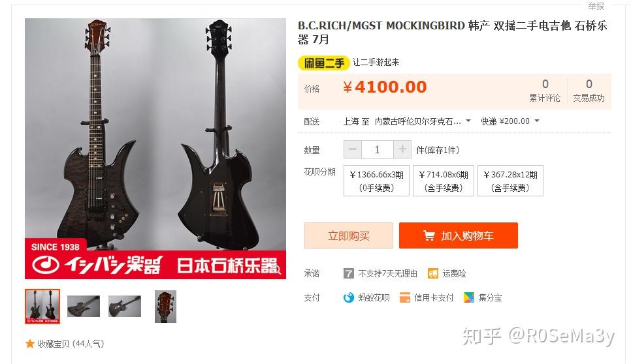Click the 集分宝 colorful icon

coord(469,297)
